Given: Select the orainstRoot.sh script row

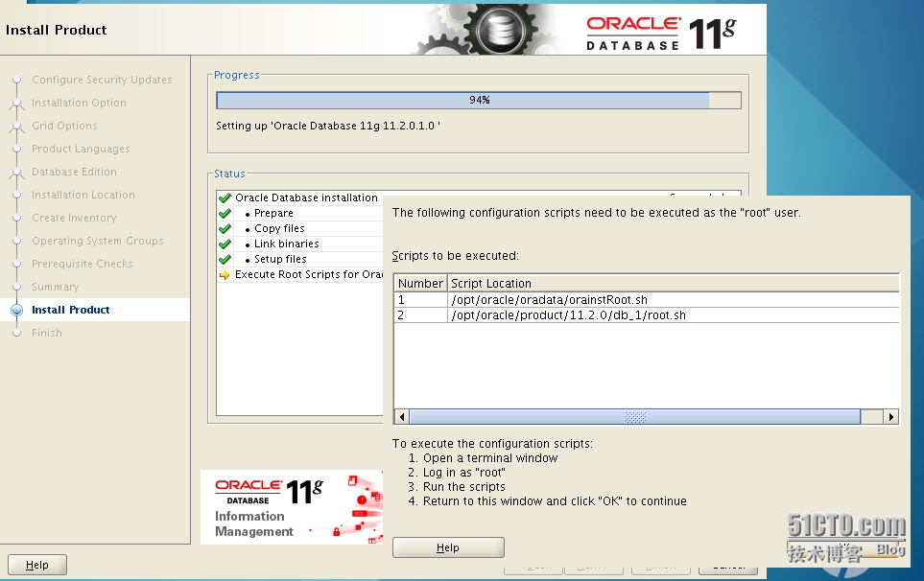Looking at the screenshot, I should pos(647,300).
